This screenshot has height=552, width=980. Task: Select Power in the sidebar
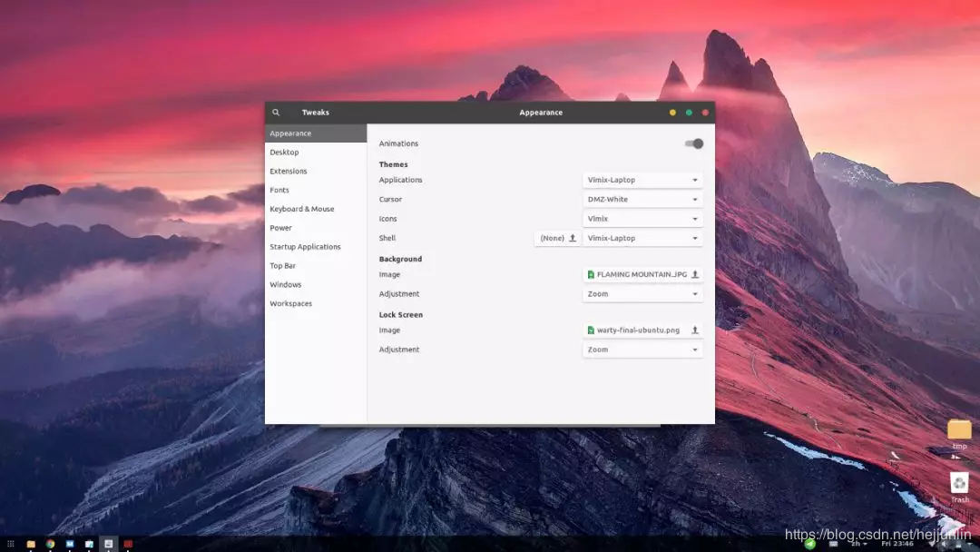[x=316, y=228]
